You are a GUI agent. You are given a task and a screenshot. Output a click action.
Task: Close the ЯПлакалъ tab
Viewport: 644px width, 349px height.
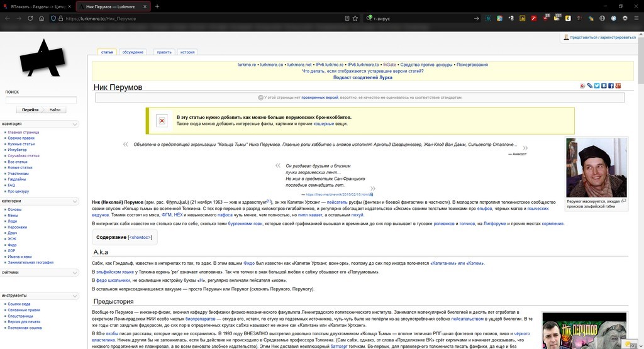69,6
